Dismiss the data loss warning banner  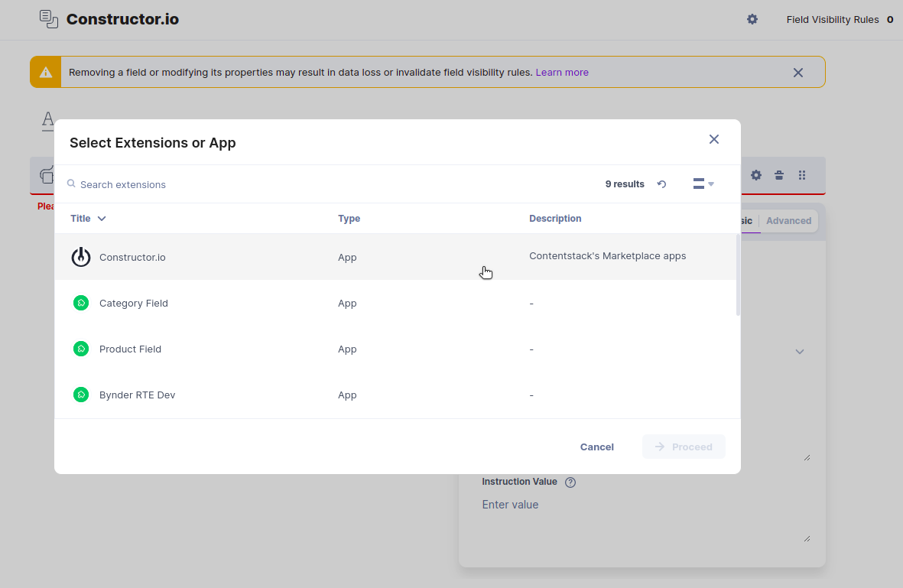797,73
